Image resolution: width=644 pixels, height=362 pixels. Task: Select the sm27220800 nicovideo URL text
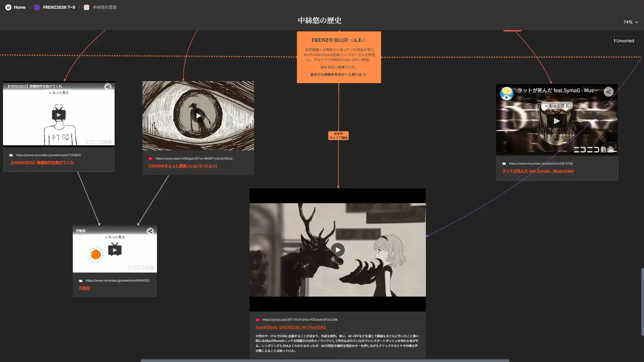coord(48,155)
